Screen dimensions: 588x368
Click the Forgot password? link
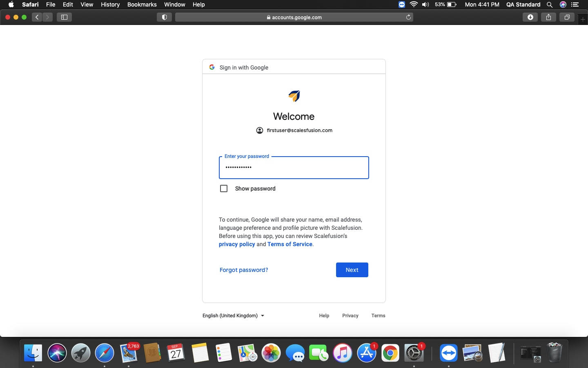[244, 270]
